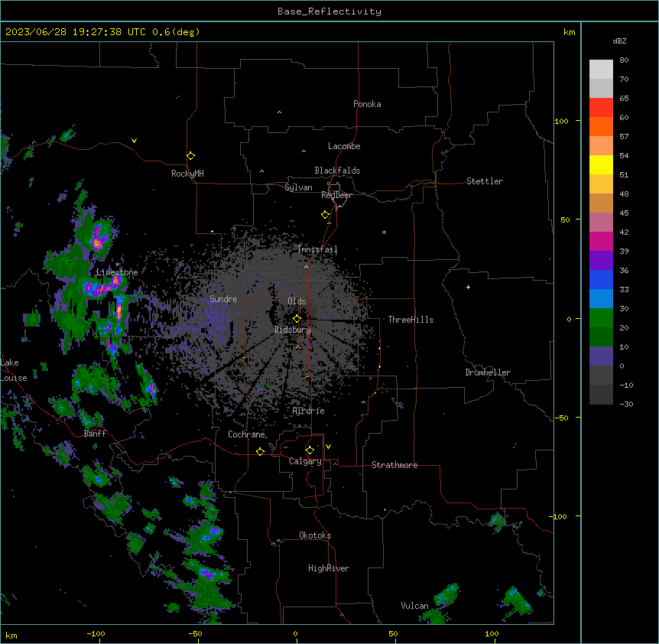Viewport: 659px width, 644px height.
Task: Click the Lake Louise label
Action: coord(14,370)
